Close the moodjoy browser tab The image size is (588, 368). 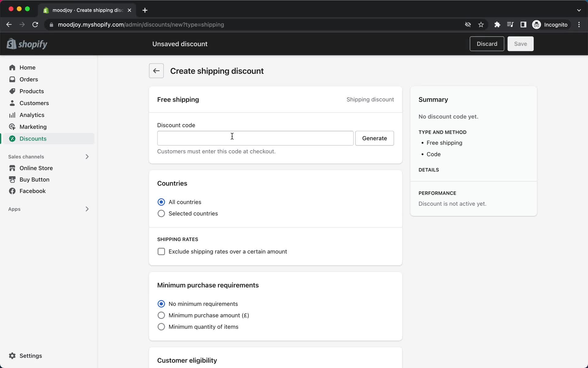[x=129, y=10]
